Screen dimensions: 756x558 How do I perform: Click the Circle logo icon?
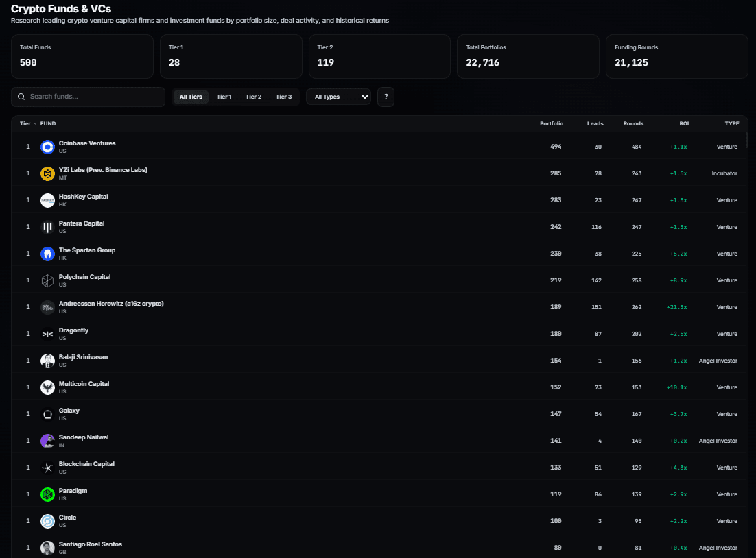(47, 522)
